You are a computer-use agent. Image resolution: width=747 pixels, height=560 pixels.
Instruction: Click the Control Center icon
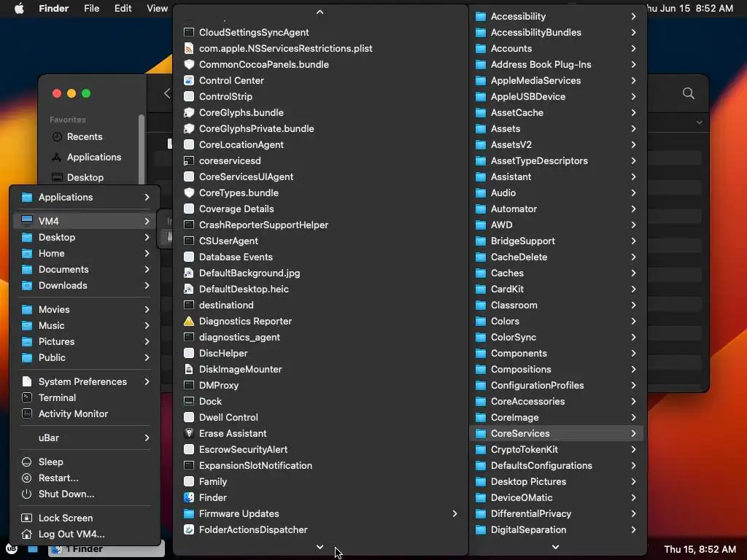pos(189,80)
